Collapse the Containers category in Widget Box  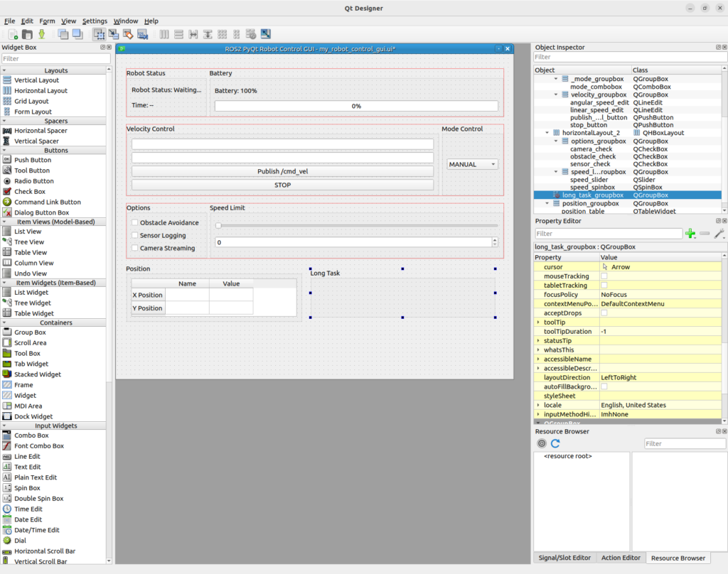(4, 323)
